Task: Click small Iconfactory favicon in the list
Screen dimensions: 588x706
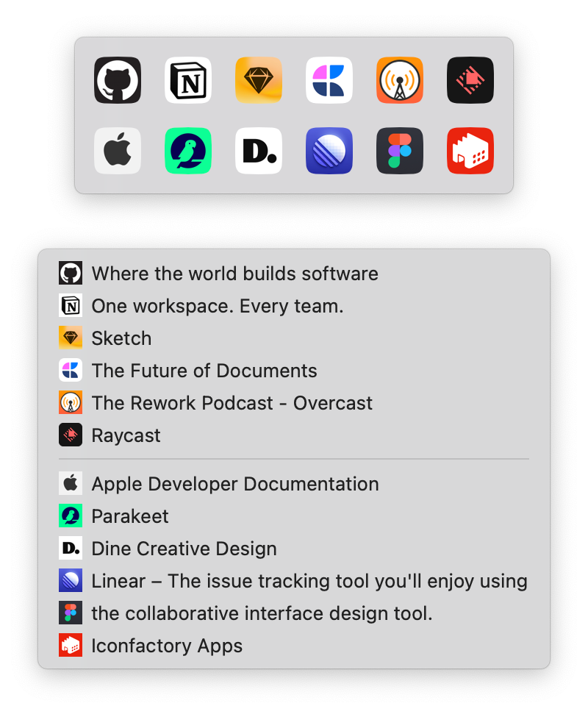Action: coord(71,645)
